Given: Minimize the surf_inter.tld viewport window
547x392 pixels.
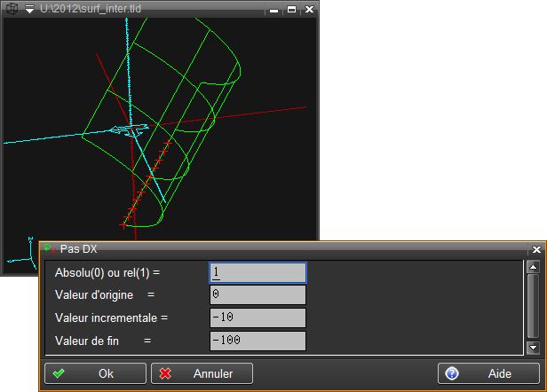Looking at the screenshot, I should coord(274,9).
